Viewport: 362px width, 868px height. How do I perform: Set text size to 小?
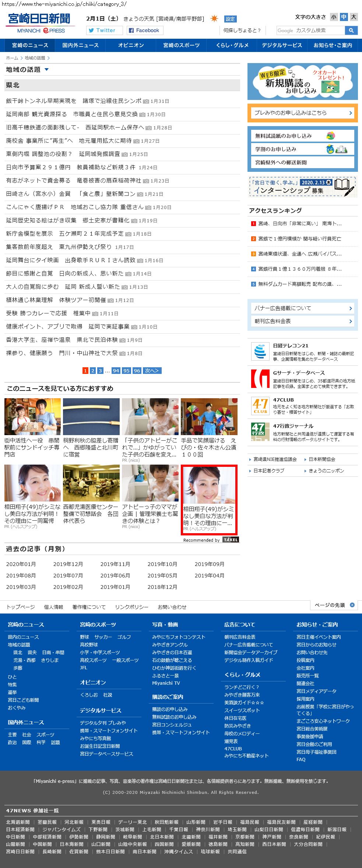334,17
